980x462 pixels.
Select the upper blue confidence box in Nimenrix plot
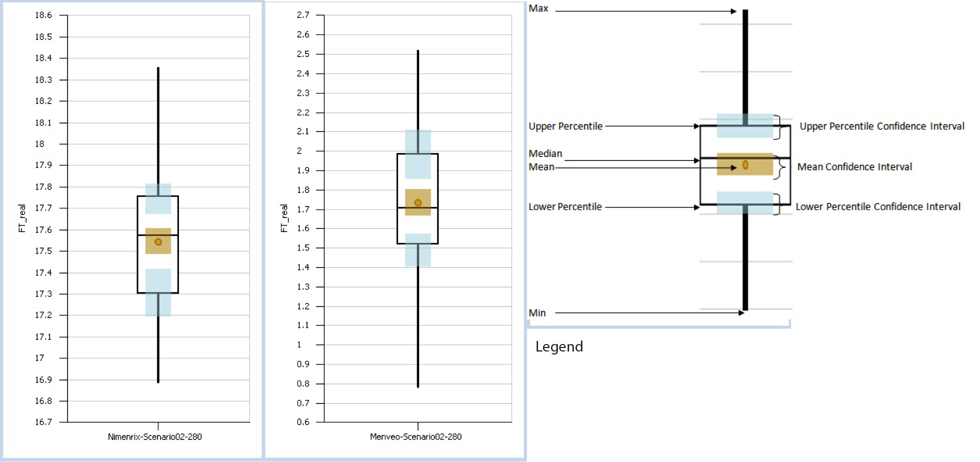coord(158,199)
